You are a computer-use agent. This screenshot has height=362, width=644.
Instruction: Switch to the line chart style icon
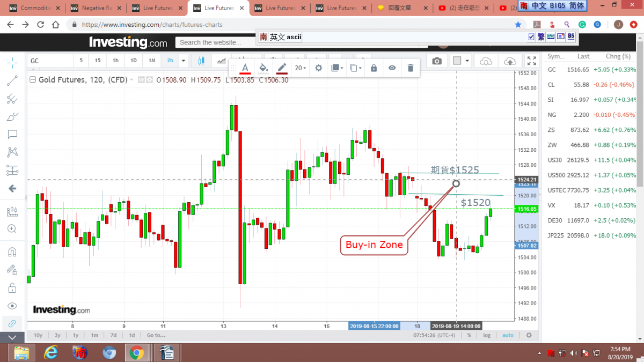(x=221, y=61)
